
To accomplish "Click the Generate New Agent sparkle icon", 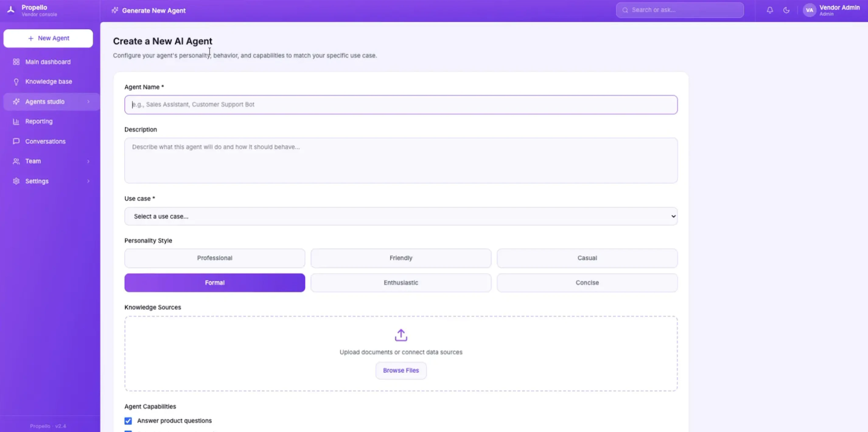I will coord(115,10).
